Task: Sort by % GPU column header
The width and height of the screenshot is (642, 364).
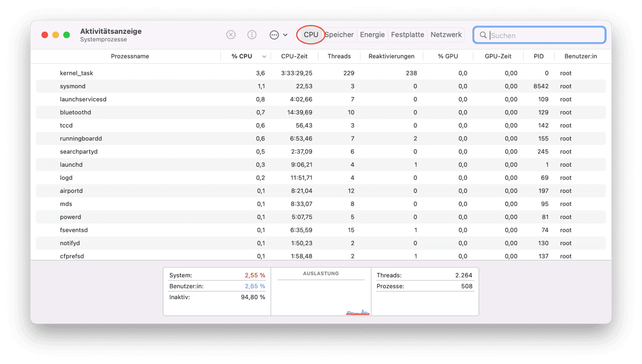Action: (x=448, y=56)
